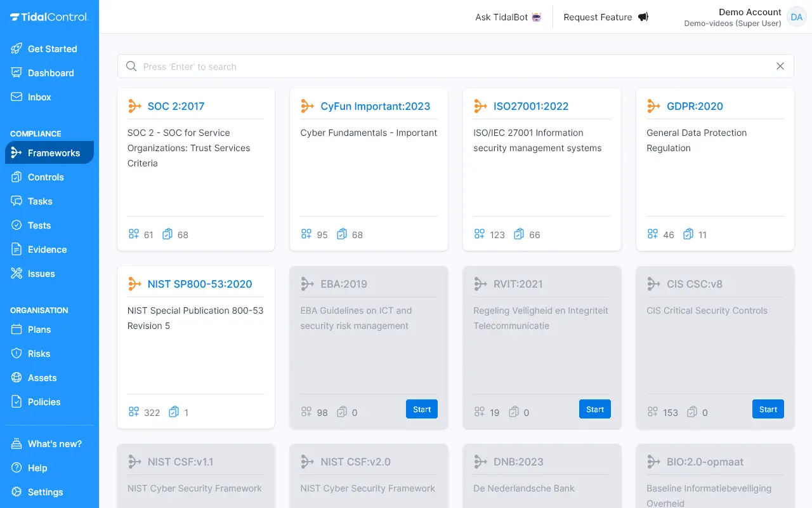
Task: Click the RVIT:2021 card title
Action: click(x=518, y=284)
